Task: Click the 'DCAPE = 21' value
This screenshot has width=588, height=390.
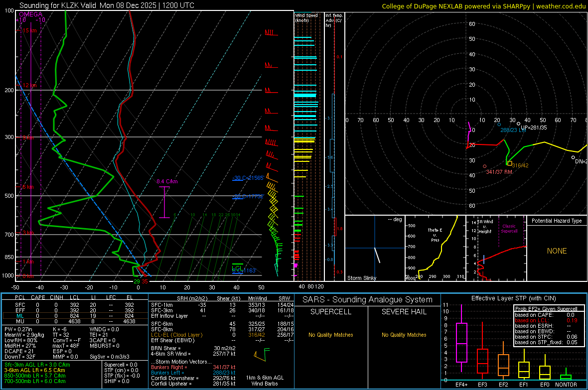Action: 19,351
